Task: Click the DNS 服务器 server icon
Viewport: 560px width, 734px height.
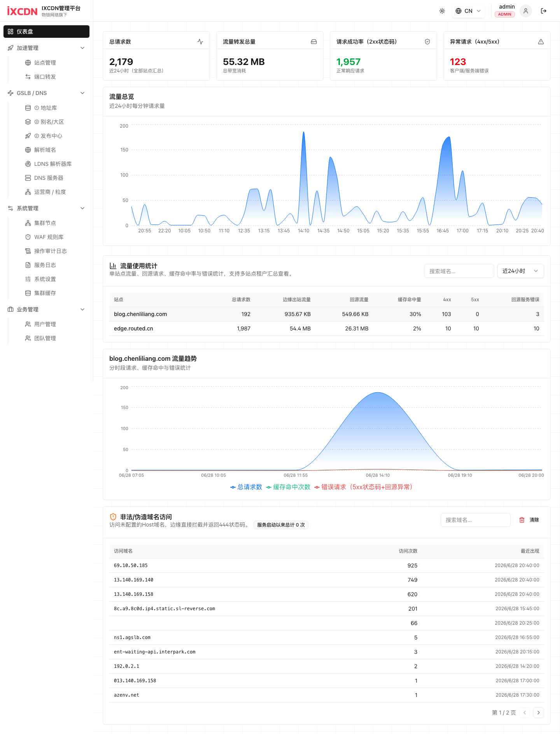Action: 28,178
